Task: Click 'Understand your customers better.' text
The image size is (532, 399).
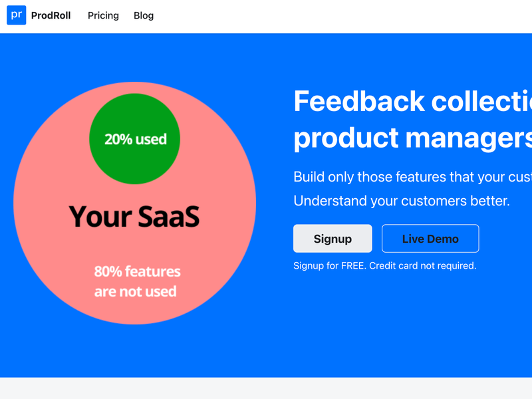Action: pos(402,201)
